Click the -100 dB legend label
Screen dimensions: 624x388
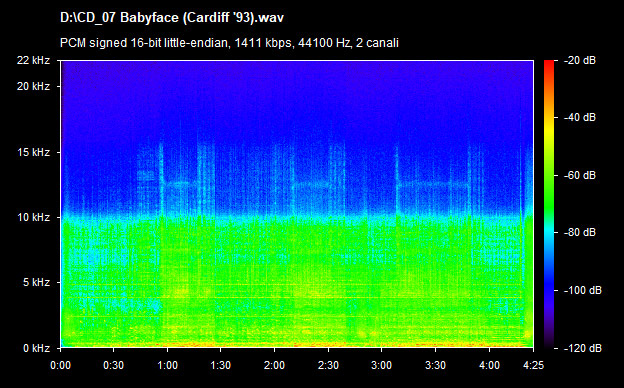(x=583, y=291)
